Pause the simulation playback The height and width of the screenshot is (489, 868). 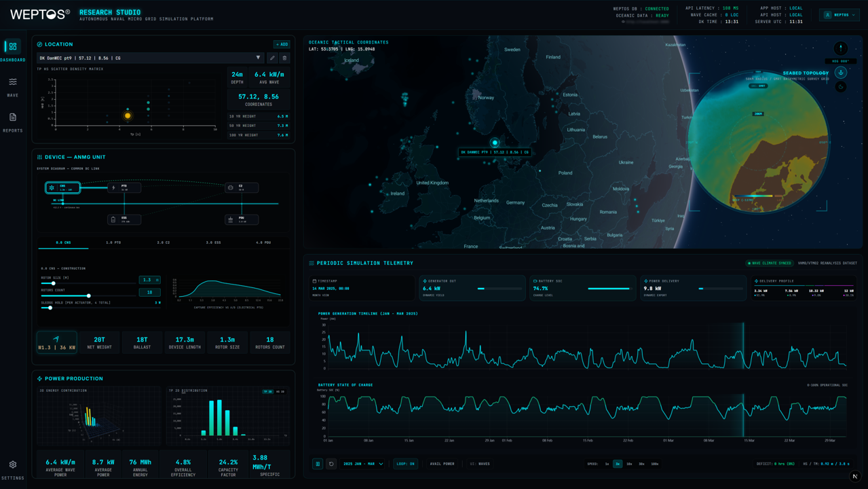[x=318, y=464]
